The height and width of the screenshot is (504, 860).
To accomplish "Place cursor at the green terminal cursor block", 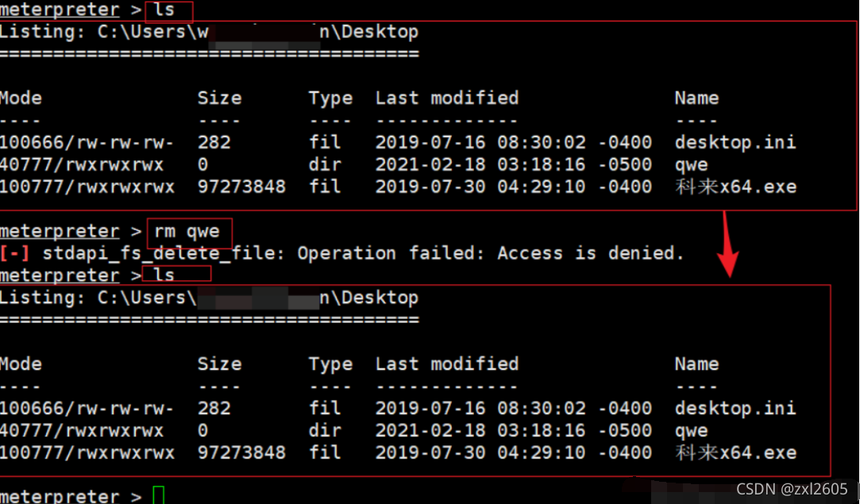I will coord(159,495).
